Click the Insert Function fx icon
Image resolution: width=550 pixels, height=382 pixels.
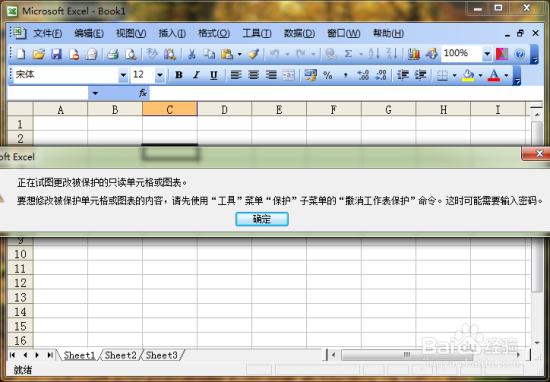tap(143, 93)
